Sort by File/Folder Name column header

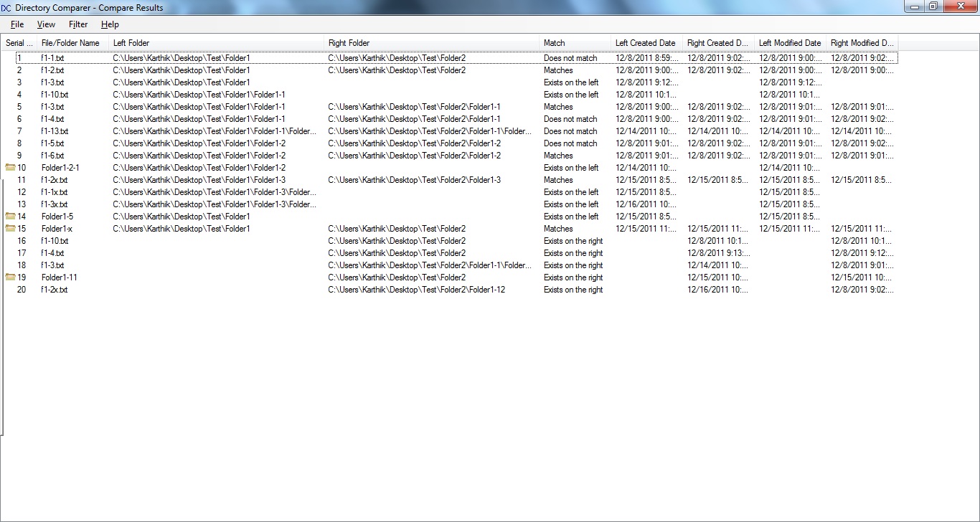pos(73,43)
